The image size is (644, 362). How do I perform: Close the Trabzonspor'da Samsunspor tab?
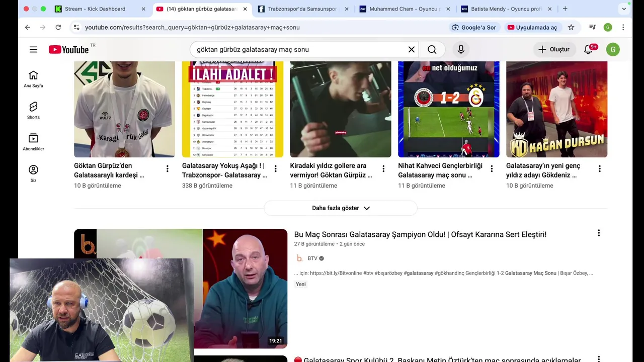(347, 9)
